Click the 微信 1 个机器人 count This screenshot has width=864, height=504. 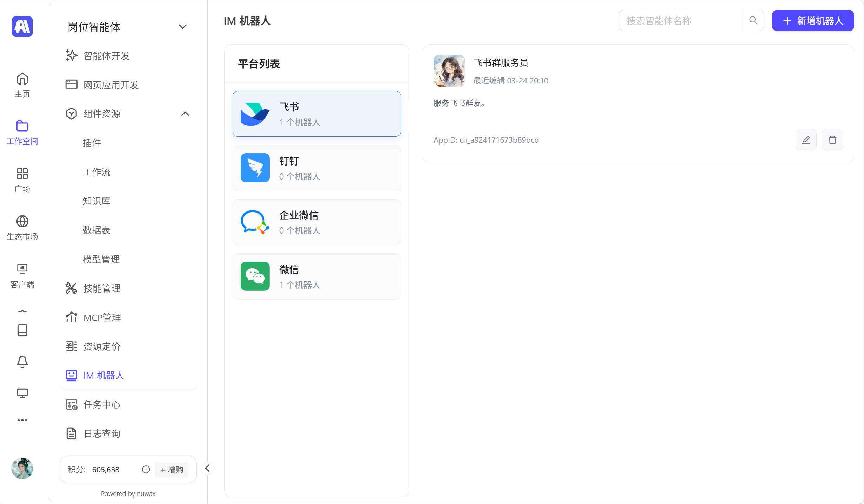pos(300,285)
